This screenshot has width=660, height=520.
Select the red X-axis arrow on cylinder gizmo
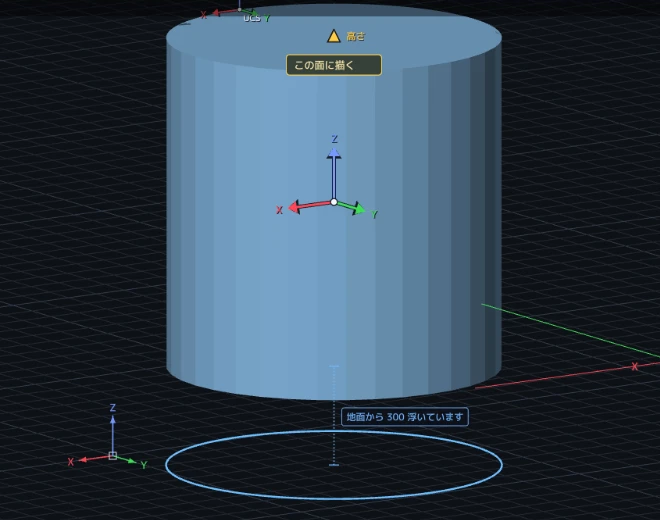click(309, 206)
